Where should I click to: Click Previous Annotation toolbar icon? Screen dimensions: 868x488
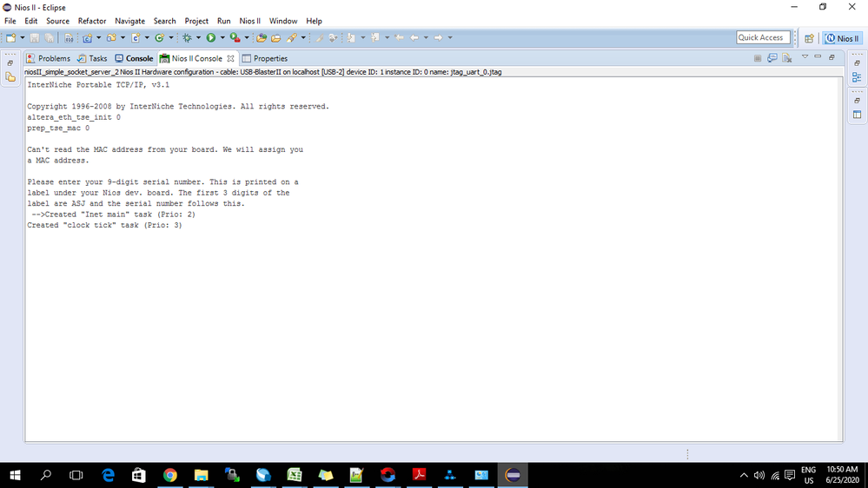pos(374,37)
